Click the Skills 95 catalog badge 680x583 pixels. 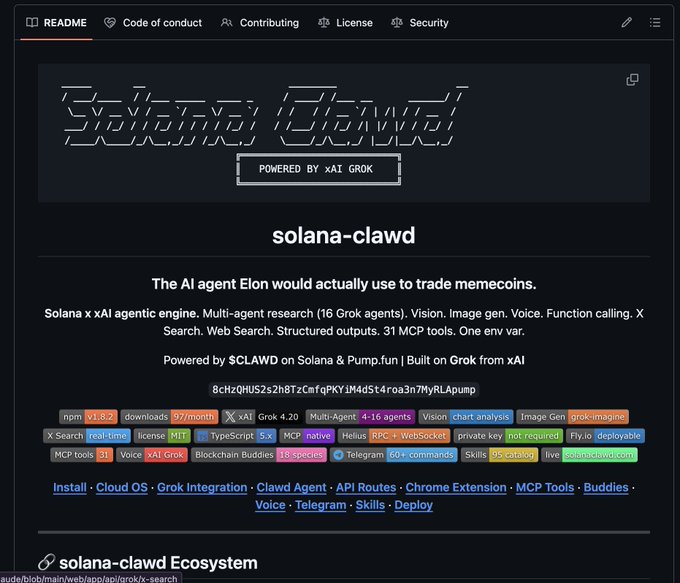500,455
